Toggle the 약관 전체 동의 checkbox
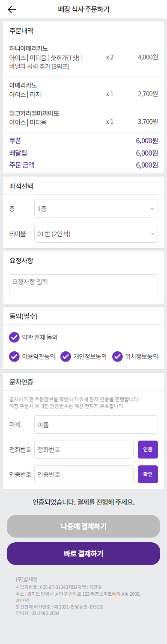 15,337
